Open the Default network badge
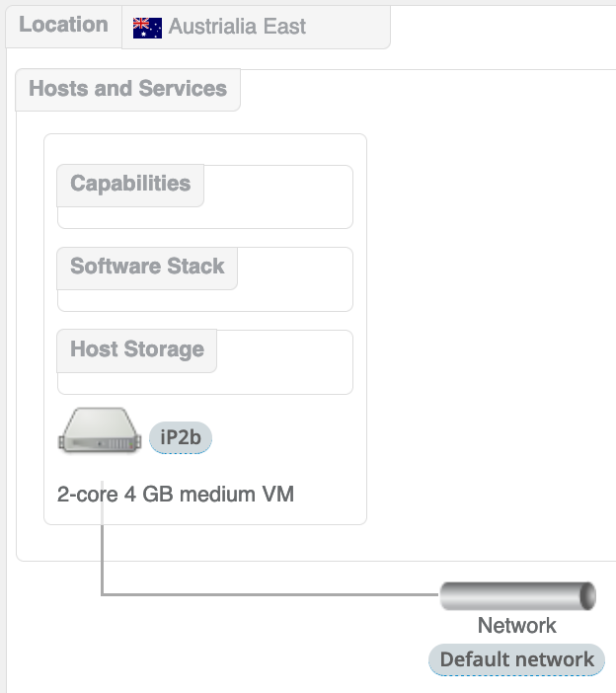 (x=516, y=659)
